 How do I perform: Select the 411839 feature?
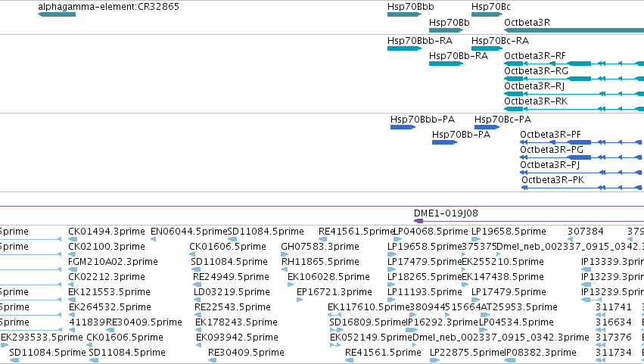[x=73, y=330]
